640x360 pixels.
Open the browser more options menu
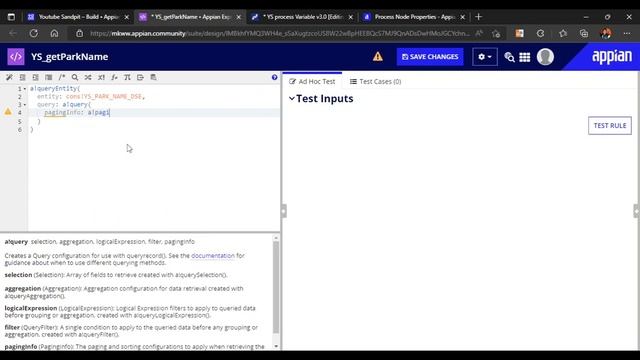tap(627, 33)
